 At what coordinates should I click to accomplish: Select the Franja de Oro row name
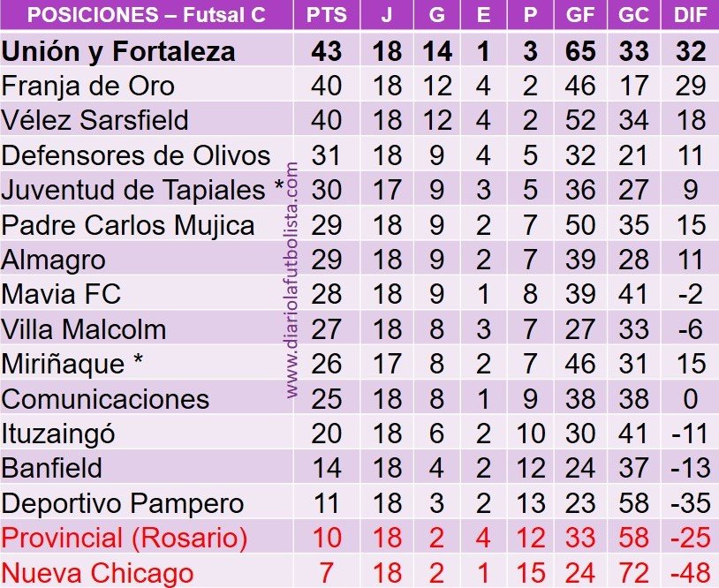pyautogui.click(x=88, y=87)
